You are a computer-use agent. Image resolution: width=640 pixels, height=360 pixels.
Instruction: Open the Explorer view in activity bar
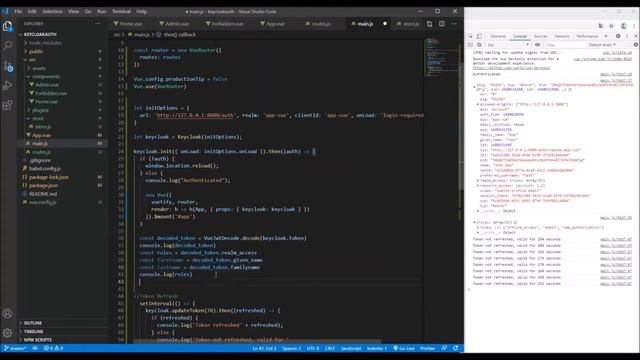(x=7, y=27)
